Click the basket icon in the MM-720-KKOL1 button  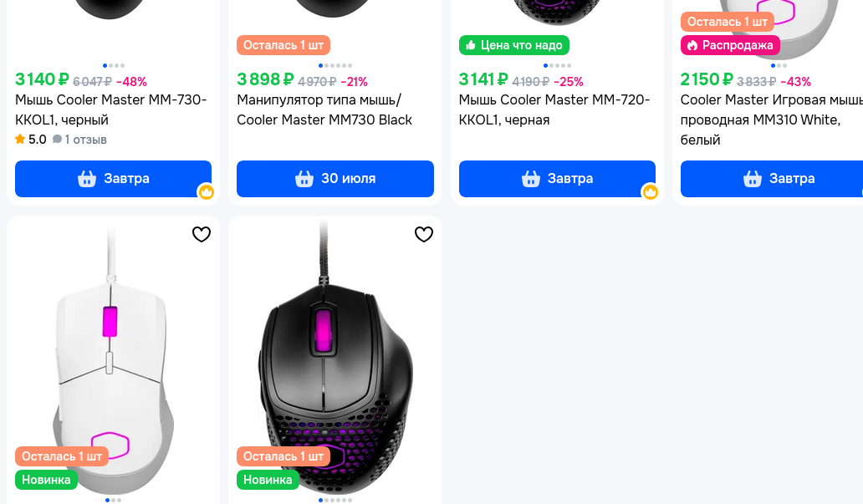pyautogui.click(x=530, y=179)
